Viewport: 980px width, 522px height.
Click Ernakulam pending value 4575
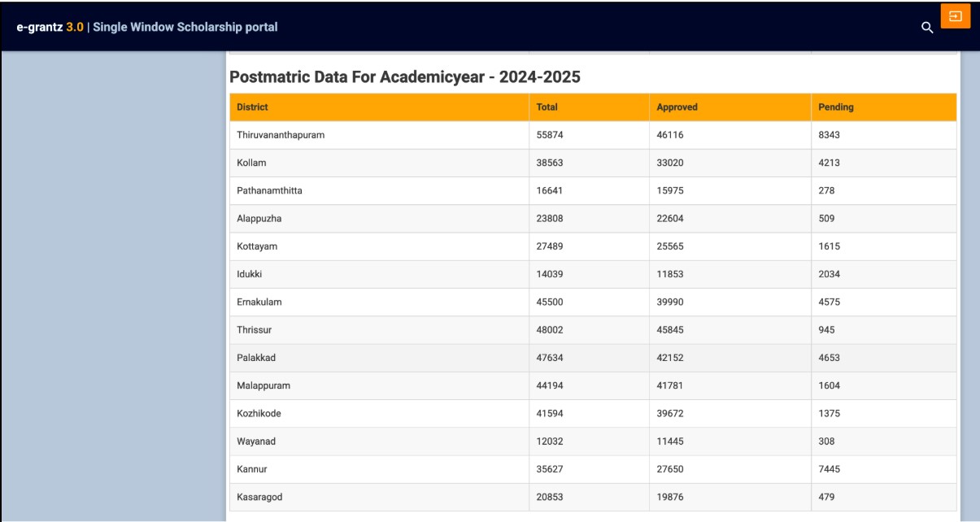(x=830, y=302)
